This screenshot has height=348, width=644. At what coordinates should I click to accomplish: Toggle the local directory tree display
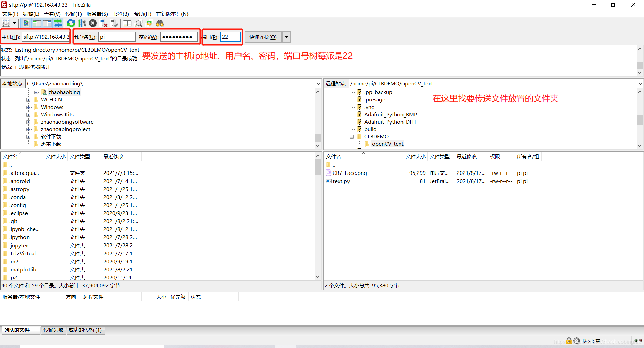pos(37,23)
